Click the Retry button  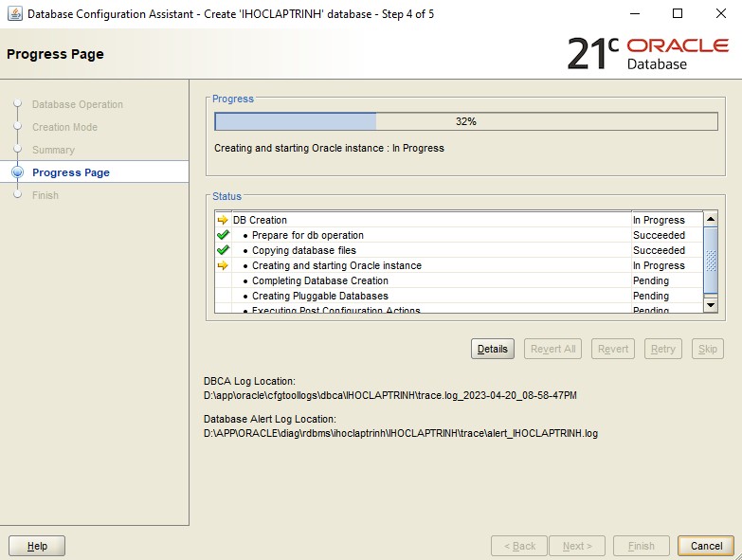pyautogui.click(x=663, y=349)
